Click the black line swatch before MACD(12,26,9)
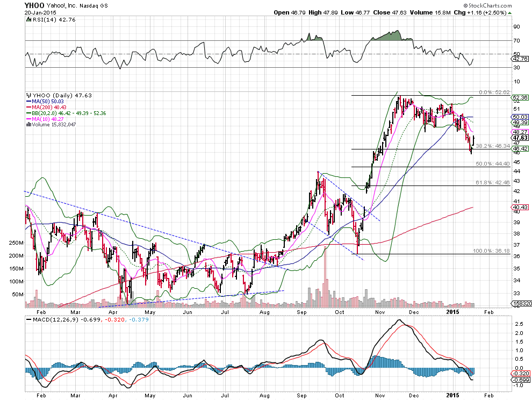Viewport: 532px width, 400px height. [28, 319]
